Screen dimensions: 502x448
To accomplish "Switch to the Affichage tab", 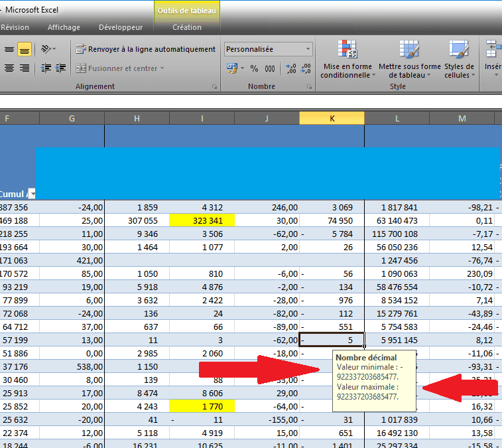I will point(64,27).
